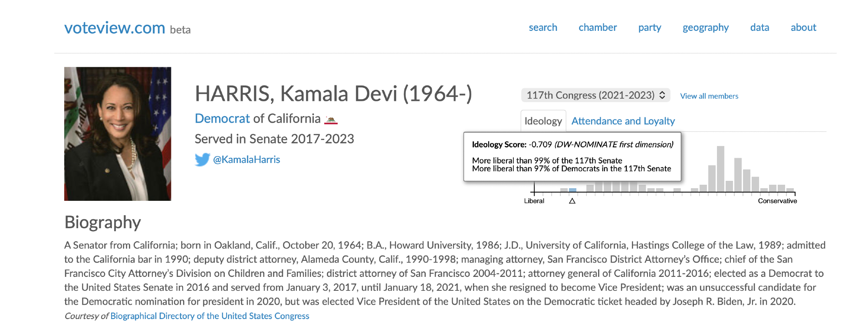
Task: Click the Democrat party link
Action: (x=222, y=119)
